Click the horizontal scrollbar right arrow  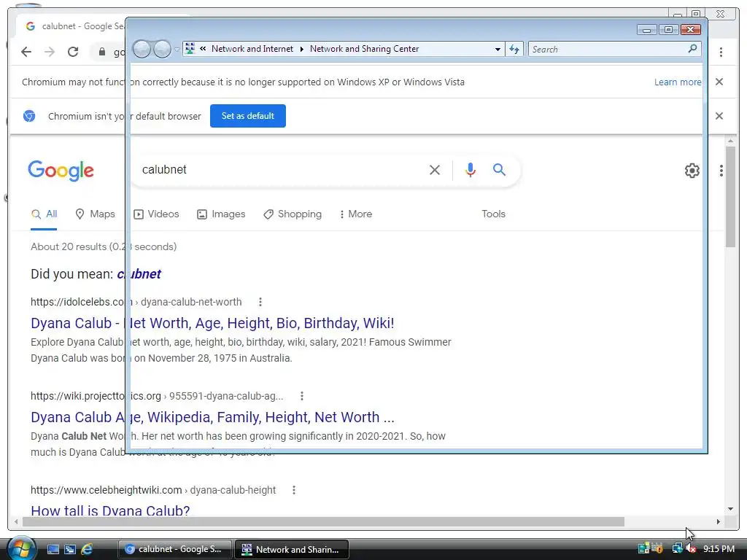click(x=718, y=522)
